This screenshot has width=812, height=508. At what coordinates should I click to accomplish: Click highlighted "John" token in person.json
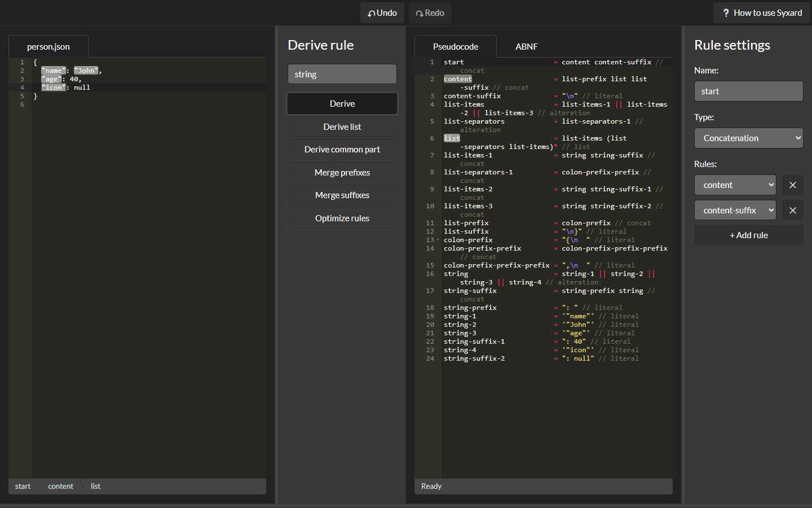[86, 71]
